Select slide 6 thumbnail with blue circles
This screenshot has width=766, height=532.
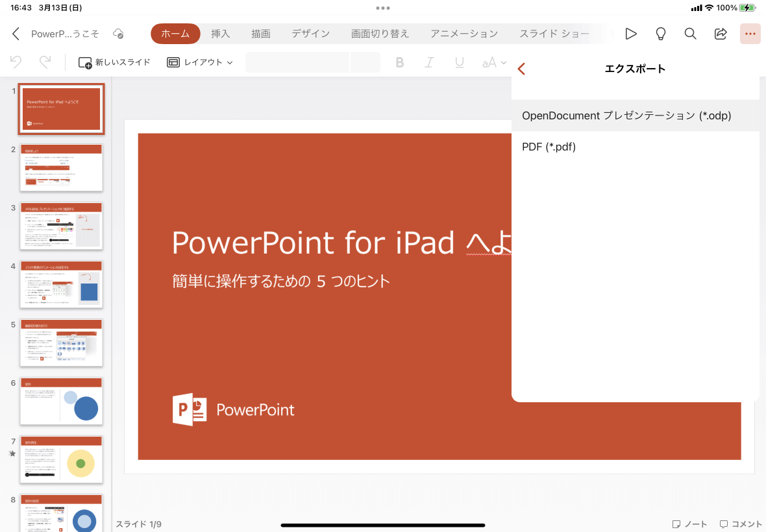point(62,401)
